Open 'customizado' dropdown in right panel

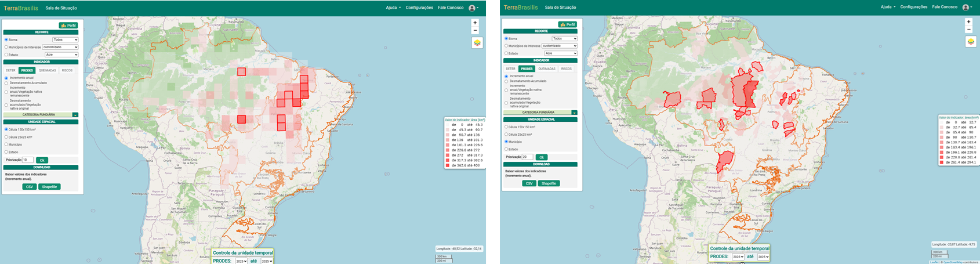[x=560, y=45]
